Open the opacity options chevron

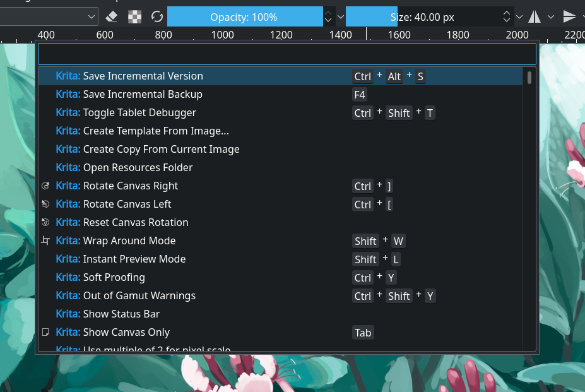[340, 16]
